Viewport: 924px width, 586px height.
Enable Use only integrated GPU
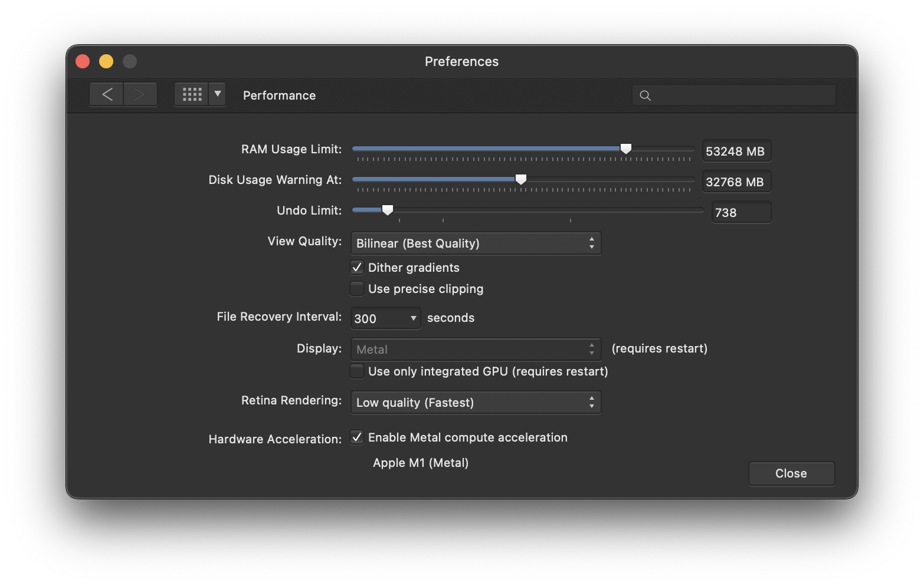pyautogui.click(x=357, y=371)
